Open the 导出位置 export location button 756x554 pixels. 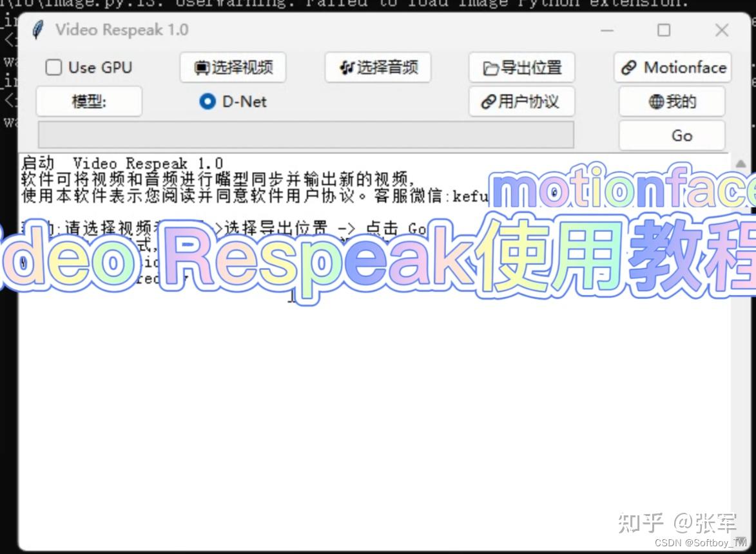(521, 68)
